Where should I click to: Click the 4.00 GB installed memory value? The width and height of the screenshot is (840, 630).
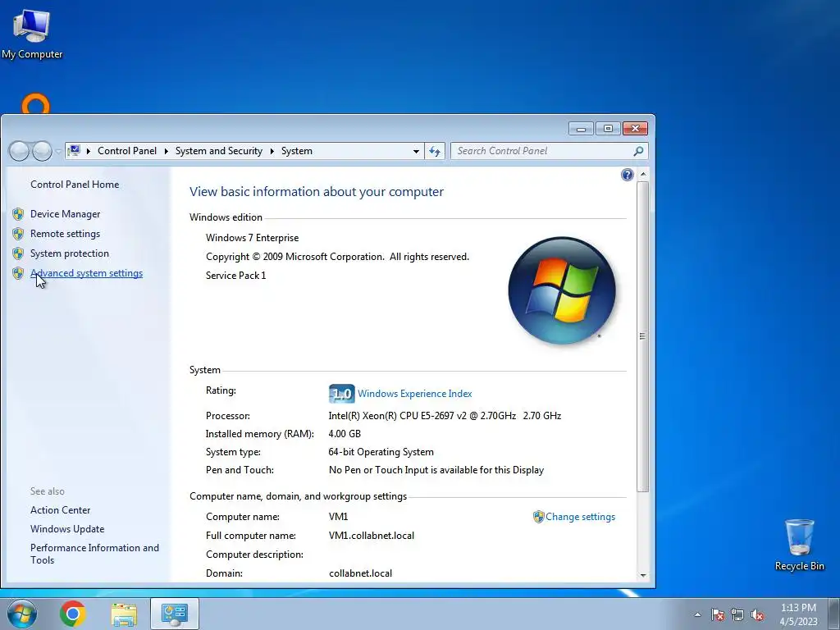coord(345,434)
